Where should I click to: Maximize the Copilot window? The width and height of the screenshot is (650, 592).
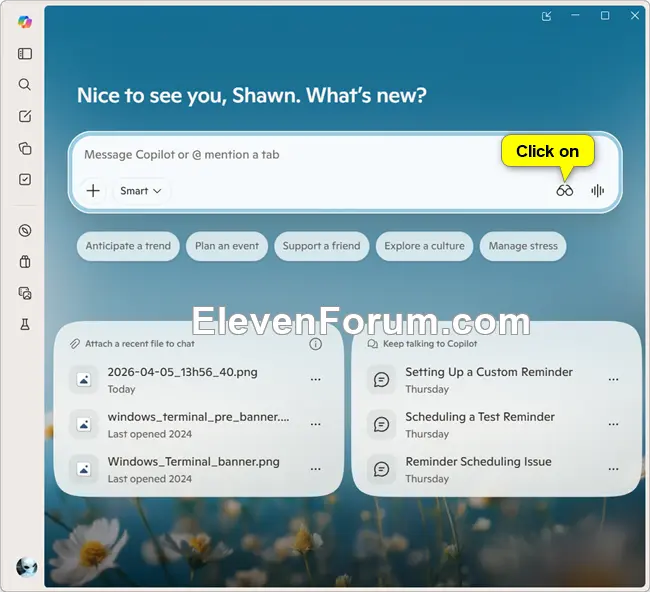point(605,16)
